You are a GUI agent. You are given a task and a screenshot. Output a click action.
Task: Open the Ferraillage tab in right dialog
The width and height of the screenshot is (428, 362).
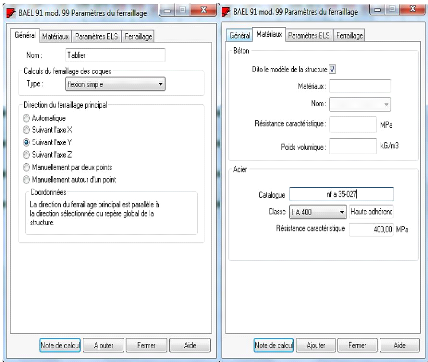(349, 35)
